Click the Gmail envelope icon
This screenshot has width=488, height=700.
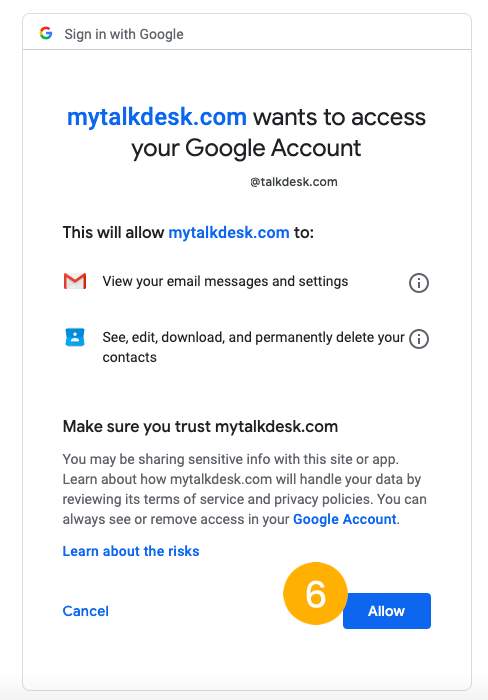tap(75, 281)
